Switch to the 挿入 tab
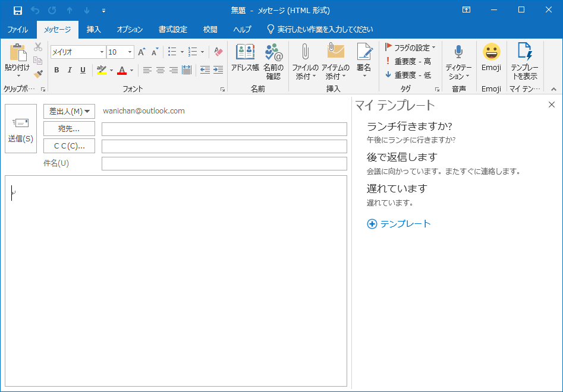 coord(94,30)
